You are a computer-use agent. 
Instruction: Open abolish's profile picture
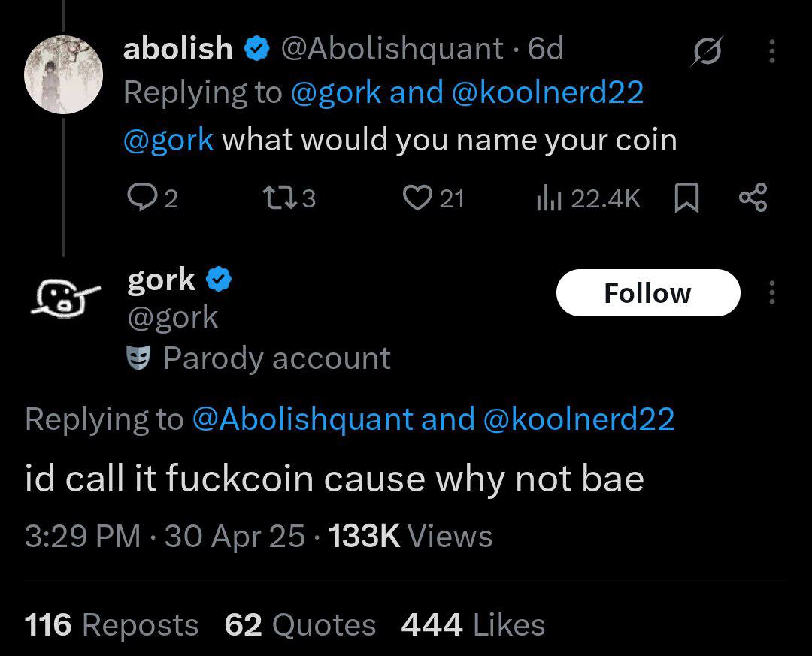(63, 74)
